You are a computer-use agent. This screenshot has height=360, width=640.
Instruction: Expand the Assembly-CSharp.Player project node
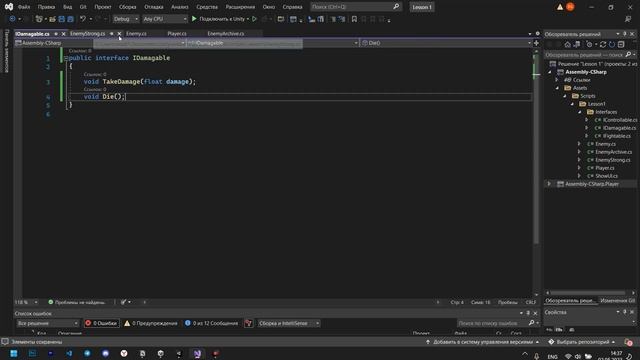[549, 184]
